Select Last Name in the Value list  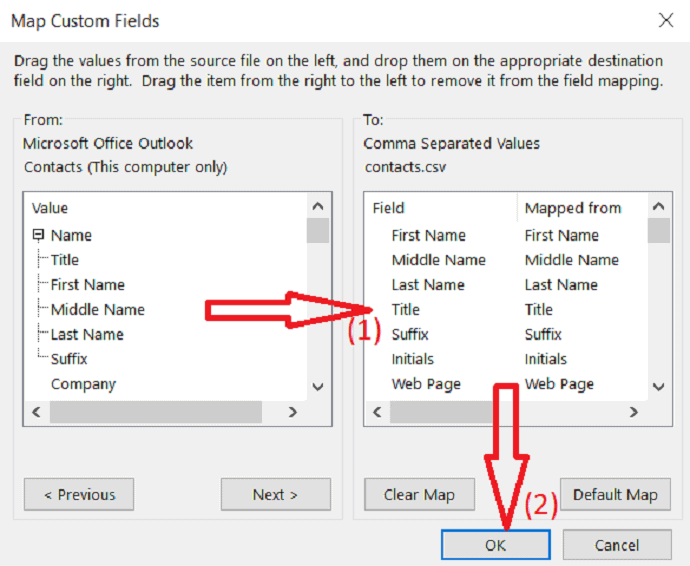click(x=87, y=334)
